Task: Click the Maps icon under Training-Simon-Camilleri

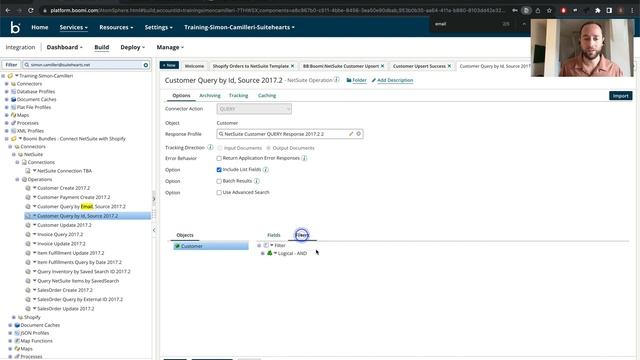Action: coord(13,115)
